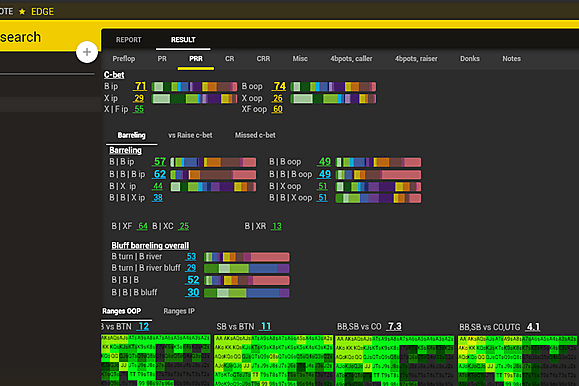Image resolution: width=579 pixels, height=386 pixels.
Task: Open the BB,SB vs CO range grid
Action: point(395,360)
